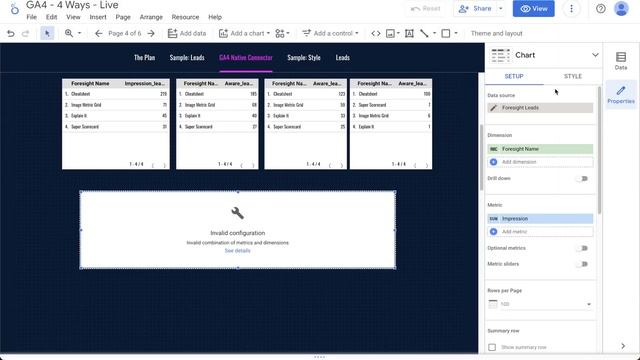Open the Page menu
640x360 pixels.
click(123, 17)
